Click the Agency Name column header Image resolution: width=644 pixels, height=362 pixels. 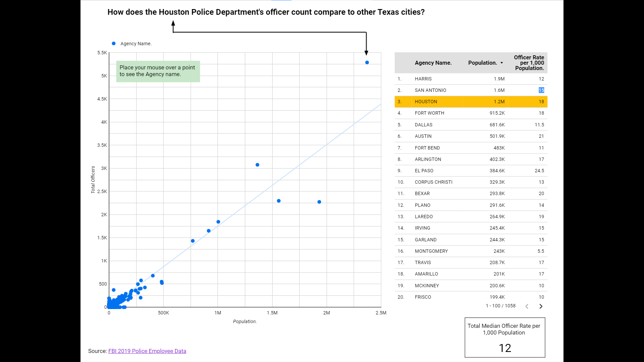pyautogui.click(x=433, y=63)
